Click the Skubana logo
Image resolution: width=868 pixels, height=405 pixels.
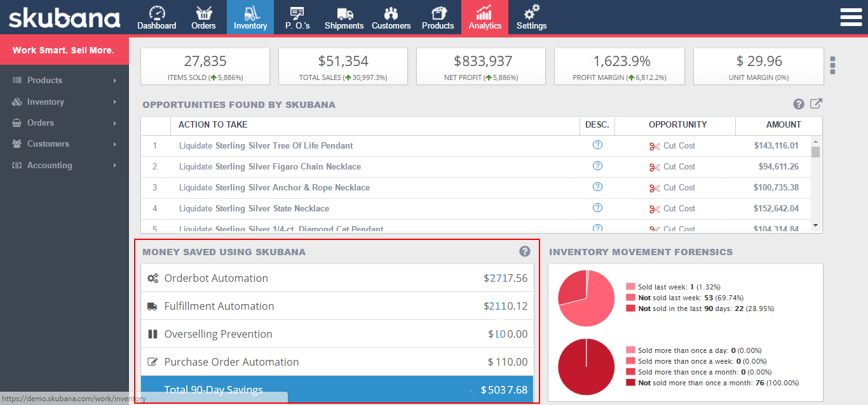click(64, 18)
